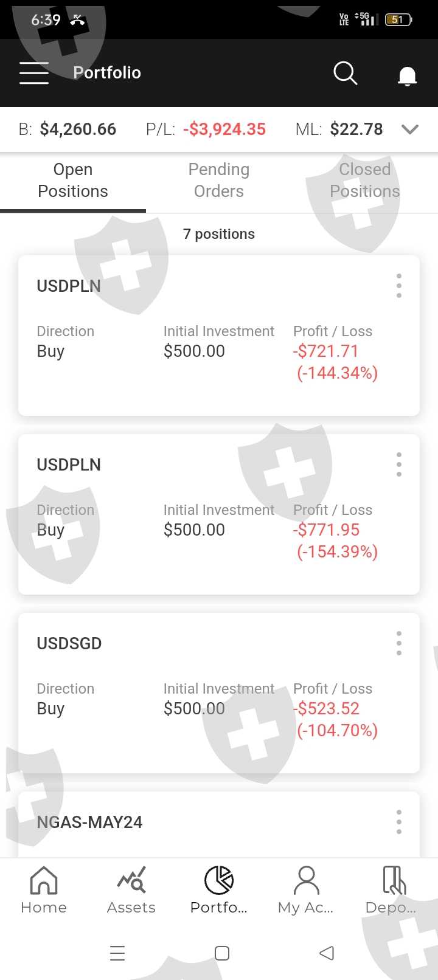Tap the USDSGD position card title
The height and width of the screenshot is (980, 438).
coord(69,643)
